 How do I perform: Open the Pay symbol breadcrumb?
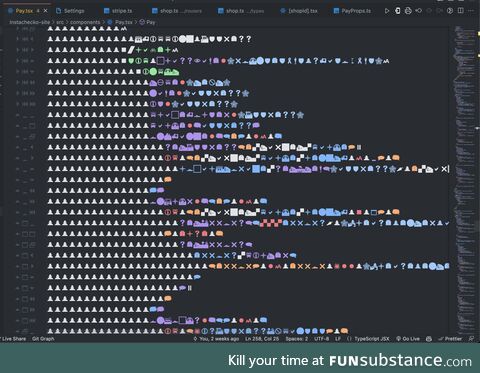147,22
